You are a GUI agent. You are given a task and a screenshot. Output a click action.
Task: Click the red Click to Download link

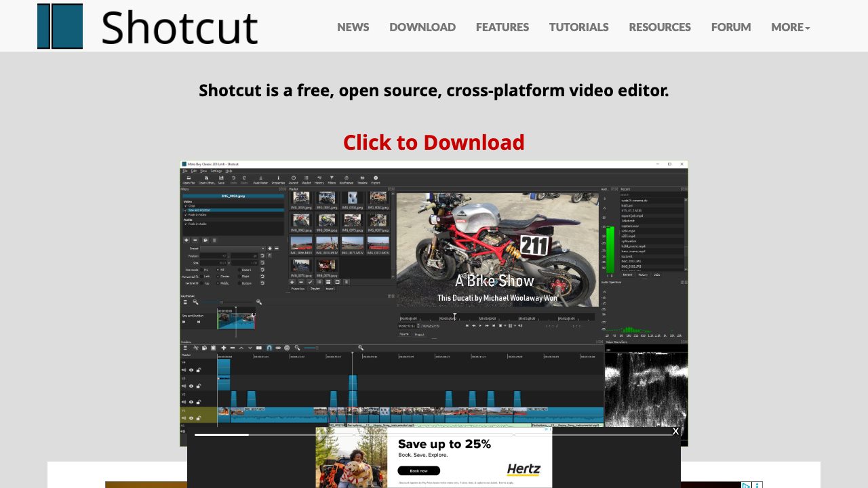click(434, 142)
